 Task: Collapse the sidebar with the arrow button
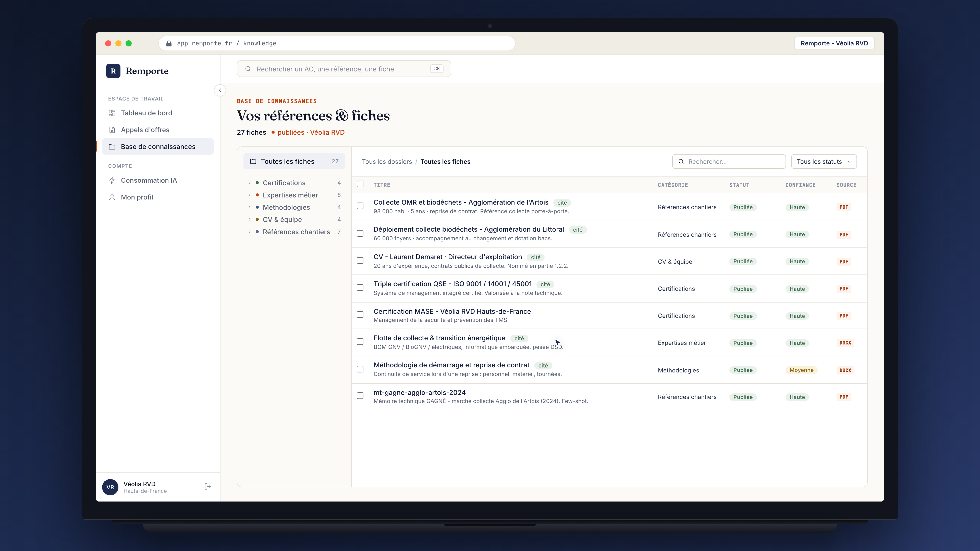pyautogui.click(x=220, y=91)
